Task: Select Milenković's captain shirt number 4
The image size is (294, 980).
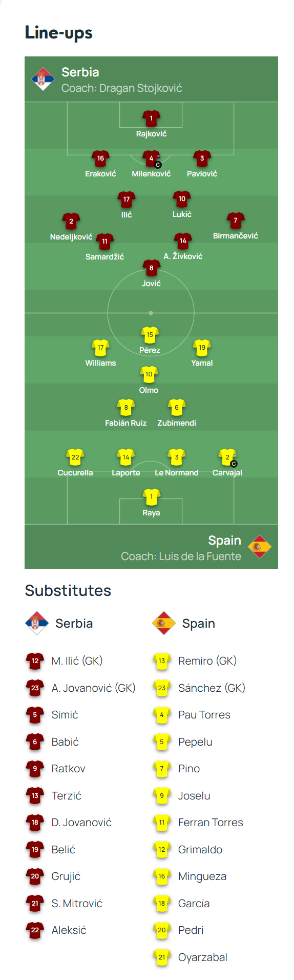Action: point(151,159)
